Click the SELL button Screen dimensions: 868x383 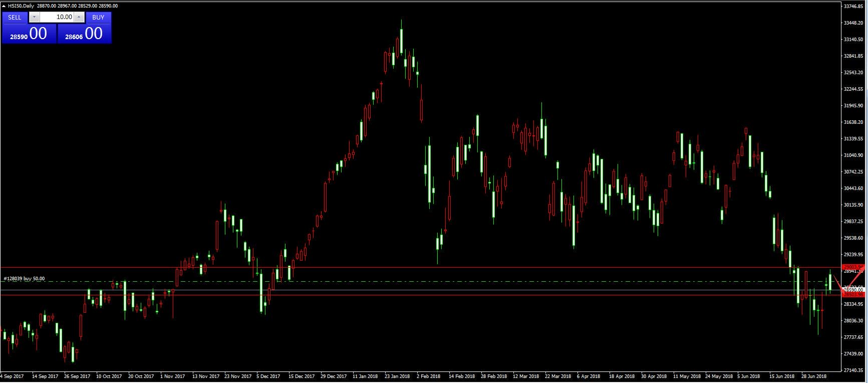tap(15, 17)
